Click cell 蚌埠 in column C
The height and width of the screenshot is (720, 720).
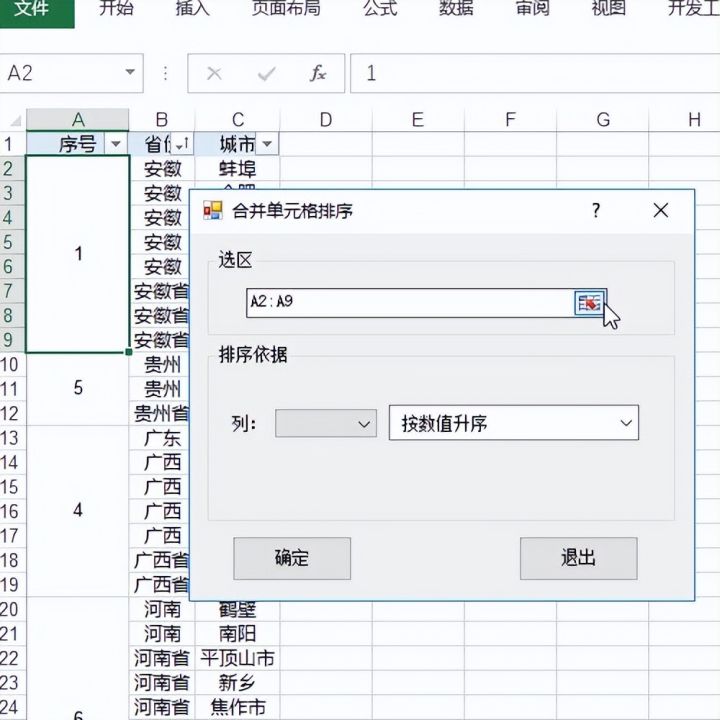tap(237, 169)
